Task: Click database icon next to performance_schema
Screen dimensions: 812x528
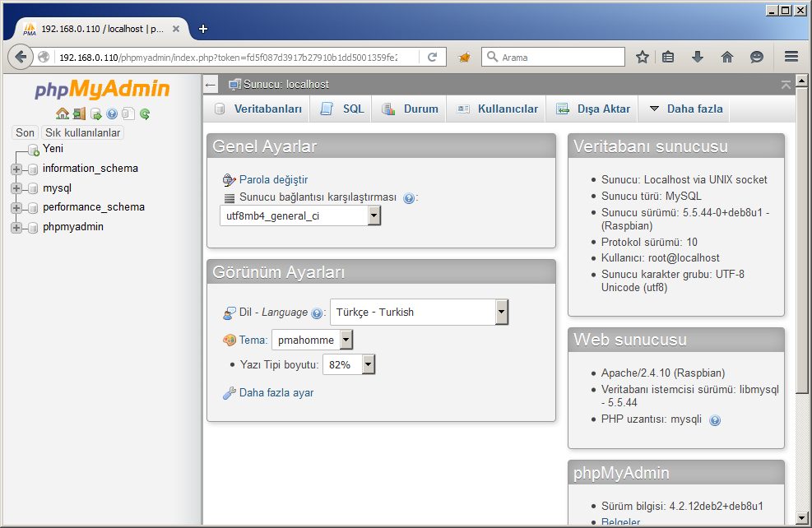Action: pyautogui.click(x=33, y=208)
